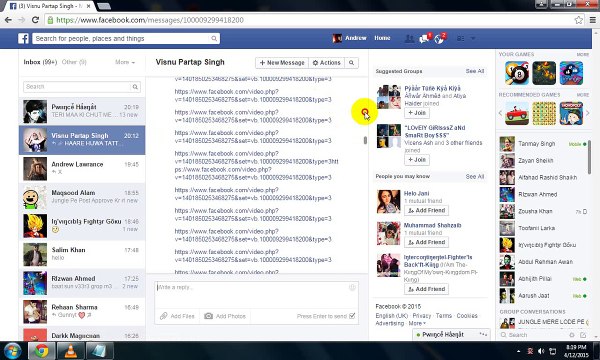Switch to Other (9) tab
Screen dimensions: 600x360
click(74, 62)
